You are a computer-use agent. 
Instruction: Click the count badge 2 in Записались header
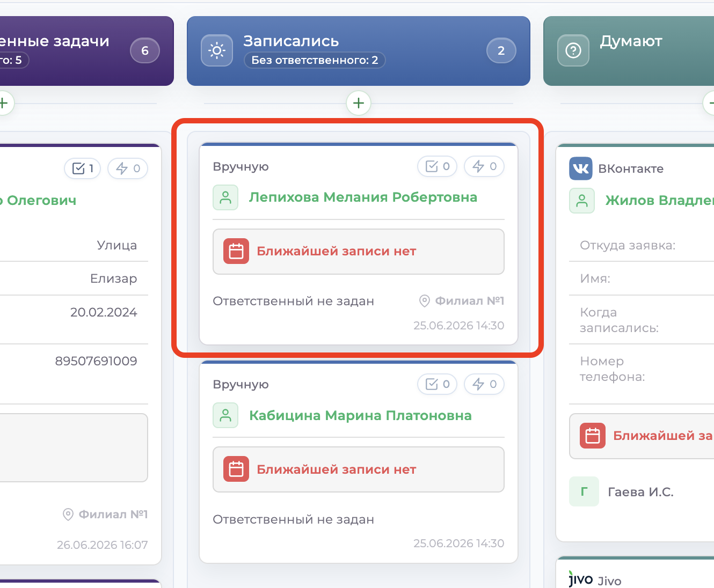coord(501,50)
